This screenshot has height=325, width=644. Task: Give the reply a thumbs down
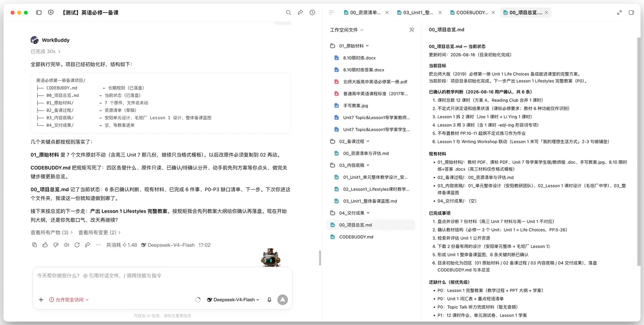56,245
